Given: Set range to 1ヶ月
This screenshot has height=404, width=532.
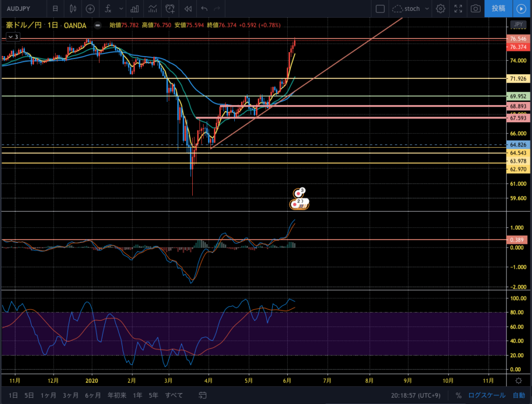Looking at the screenshot, I should click(x=48, y=395).
